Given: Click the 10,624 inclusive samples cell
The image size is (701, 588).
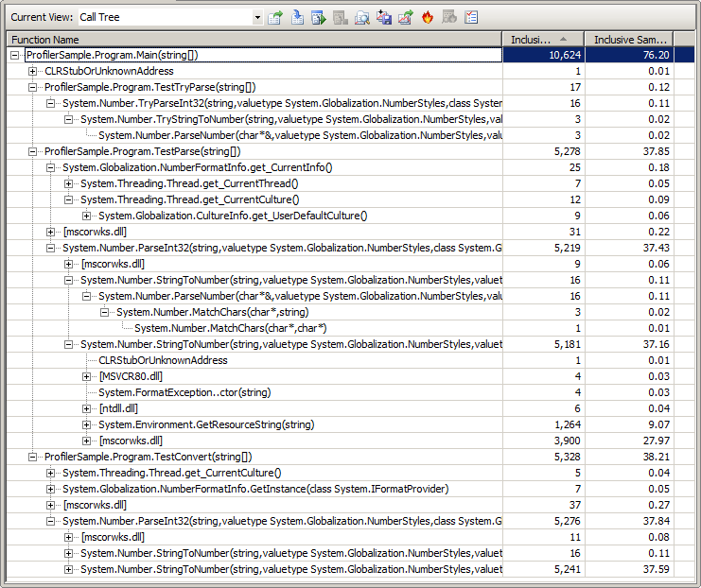Looking at the screenshot, I should tap(544, 55).
